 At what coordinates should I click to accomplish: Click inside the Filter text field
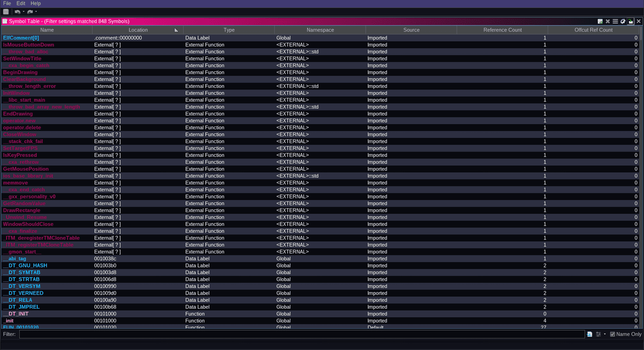pos(302,334)
